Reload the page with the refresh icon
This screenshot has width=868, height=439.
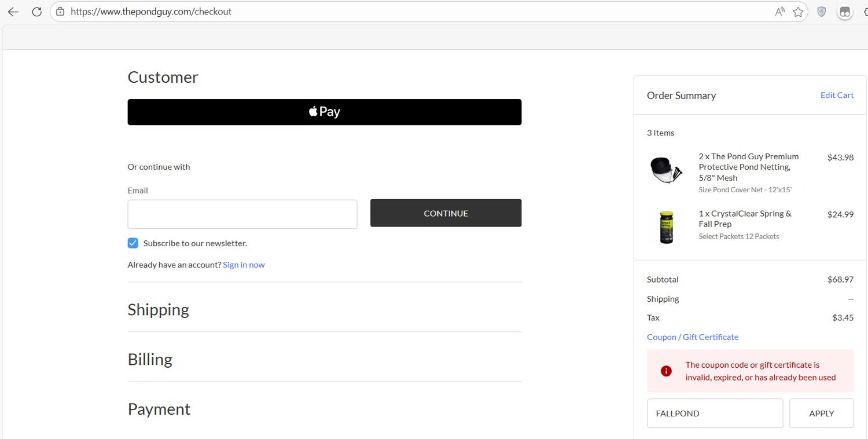tap(36, 12)
